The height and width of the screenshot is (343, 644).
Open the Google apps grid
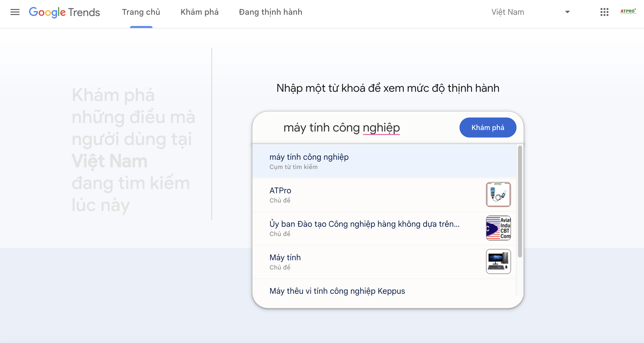pos(604,12)
